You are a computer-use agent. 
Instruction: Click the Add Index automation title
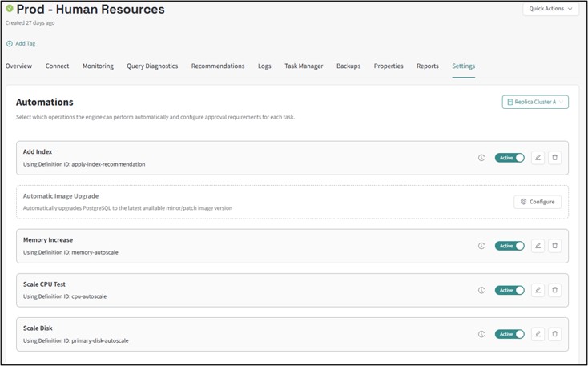[x=38, y=151]
